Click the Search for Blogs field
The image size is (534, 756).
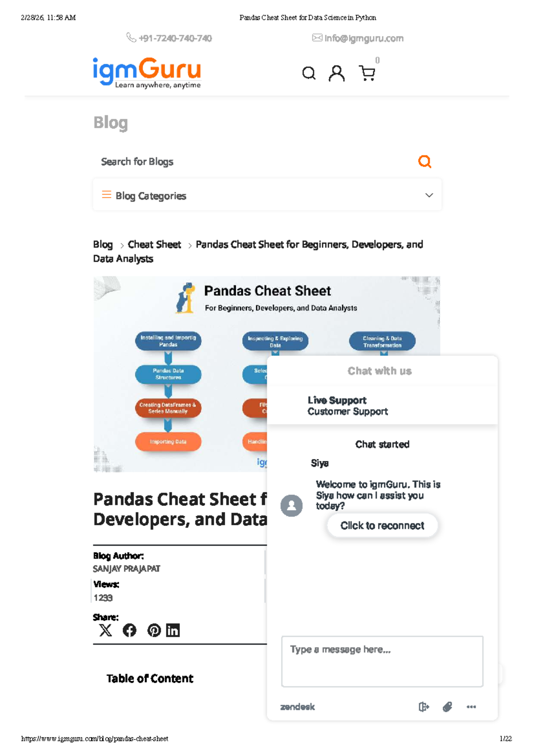pyautogui.click(x=254, y=162)
